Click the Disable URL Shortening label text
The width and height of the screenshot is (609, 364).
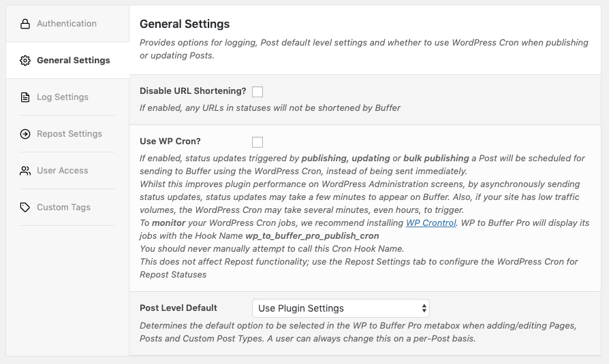(x=193, y=90)
